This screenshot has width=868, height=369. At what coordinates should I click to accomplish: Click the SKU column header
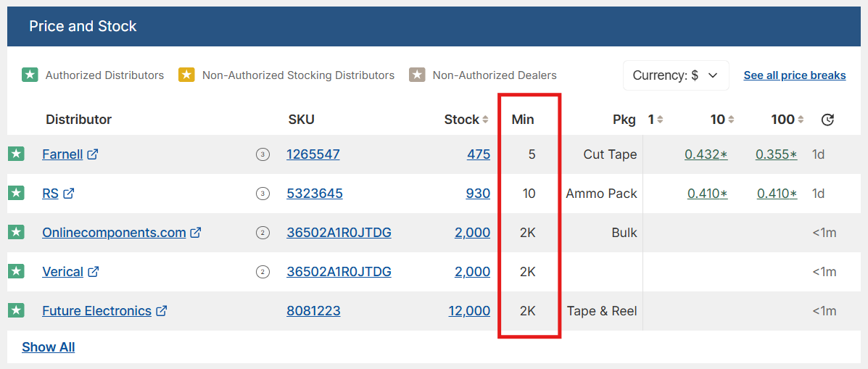pyautogui.click(x=301, y=120)
